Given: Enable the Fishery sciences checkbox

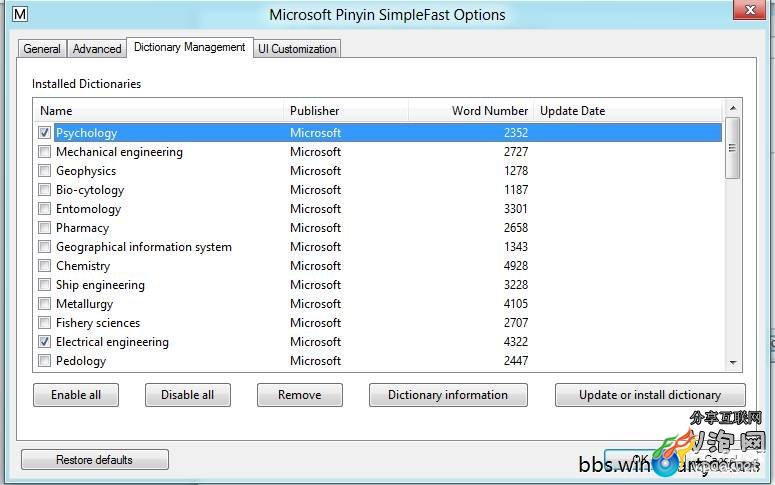Looking at the screenshot, I should point(44,322).
